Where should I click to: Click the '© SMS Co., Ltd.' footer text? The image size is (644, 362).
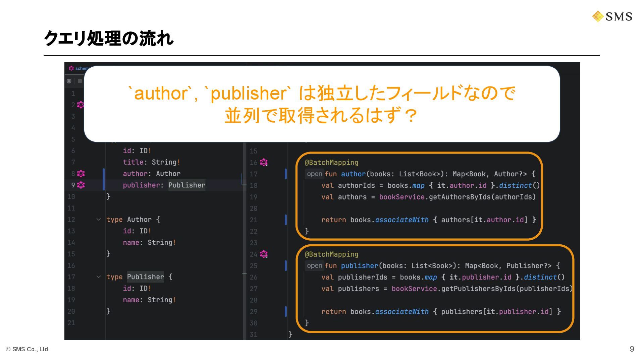click(28, 349)
